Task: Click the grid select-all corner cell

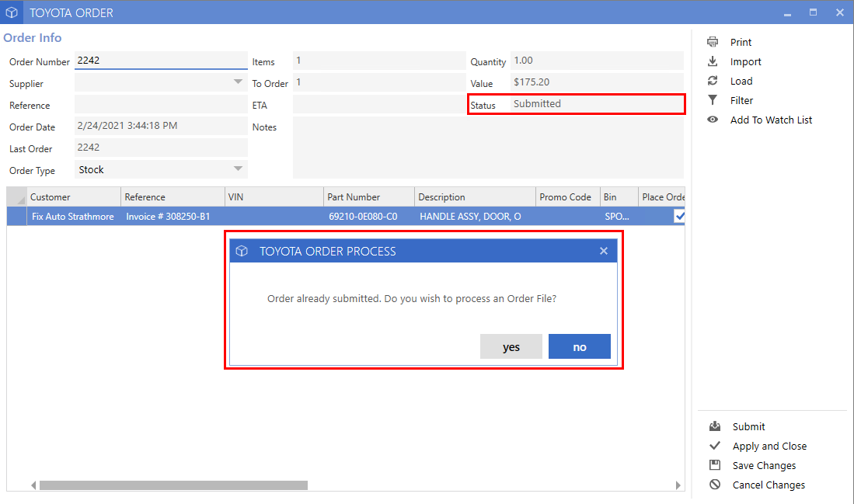Action: point(16,197)
